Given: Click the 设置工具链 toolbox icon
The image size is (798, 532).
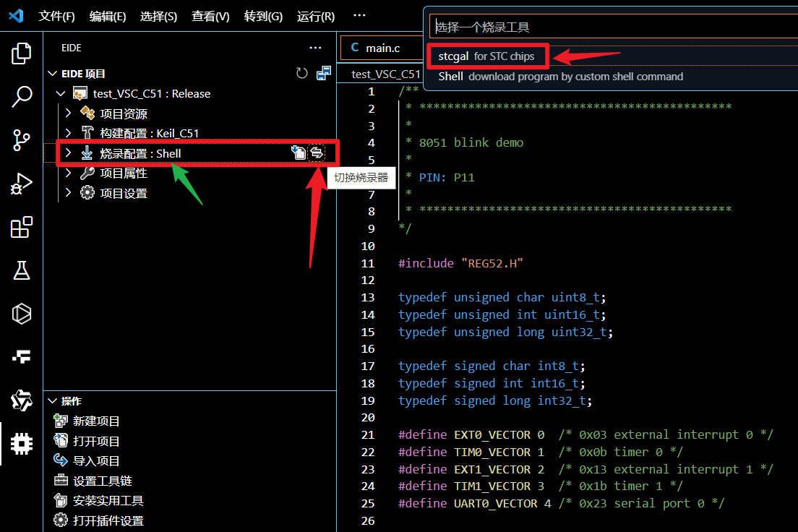Looking at the screenshot, I should click(x=61, y=481).
